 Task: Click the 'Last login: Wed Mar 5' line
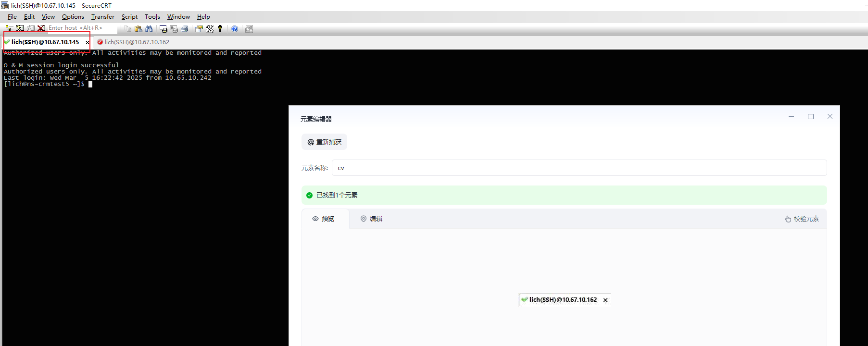point(108,78)
